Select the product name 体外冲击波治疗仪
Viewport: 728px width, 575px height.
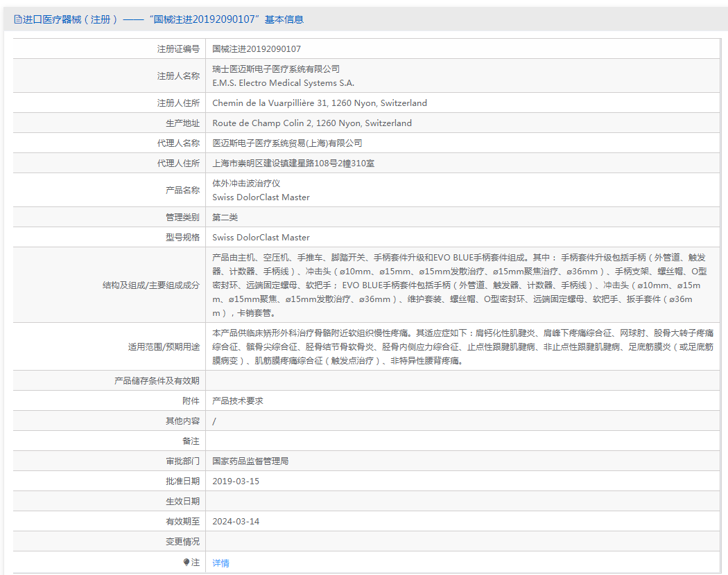(x=246, y=184)
